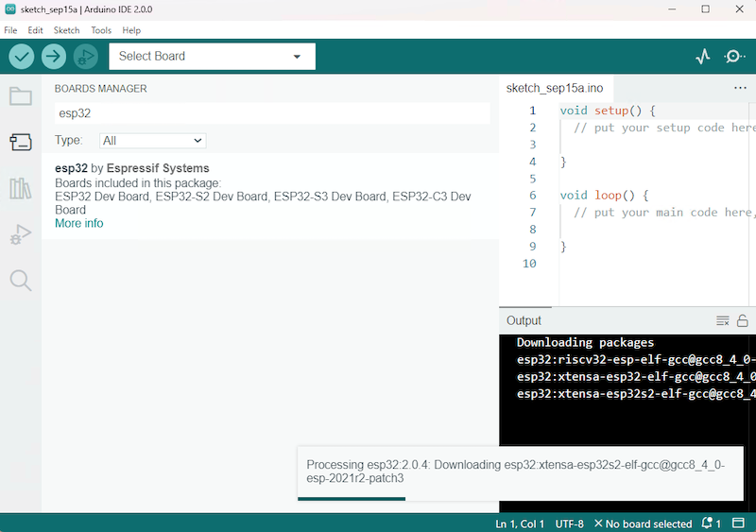Click Downloading packages output line
This screenshot has height=532, width=756.
click(585, 342)
